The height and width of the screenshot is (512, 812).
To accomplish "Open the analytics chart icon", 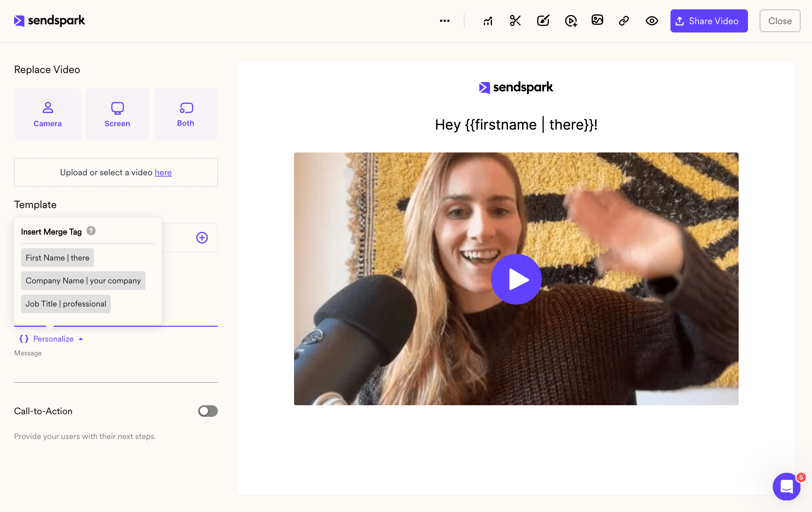I will 488,21.
